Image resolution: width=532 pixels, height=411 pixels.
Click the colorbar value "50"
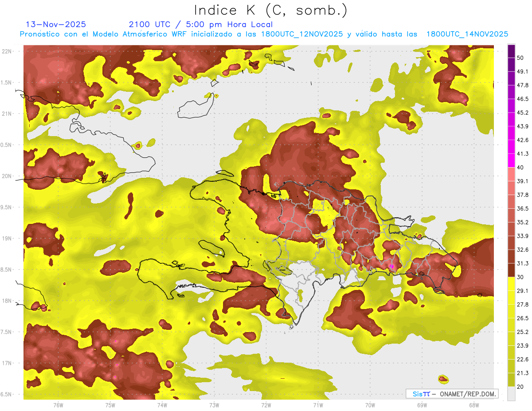coord(520,58)
